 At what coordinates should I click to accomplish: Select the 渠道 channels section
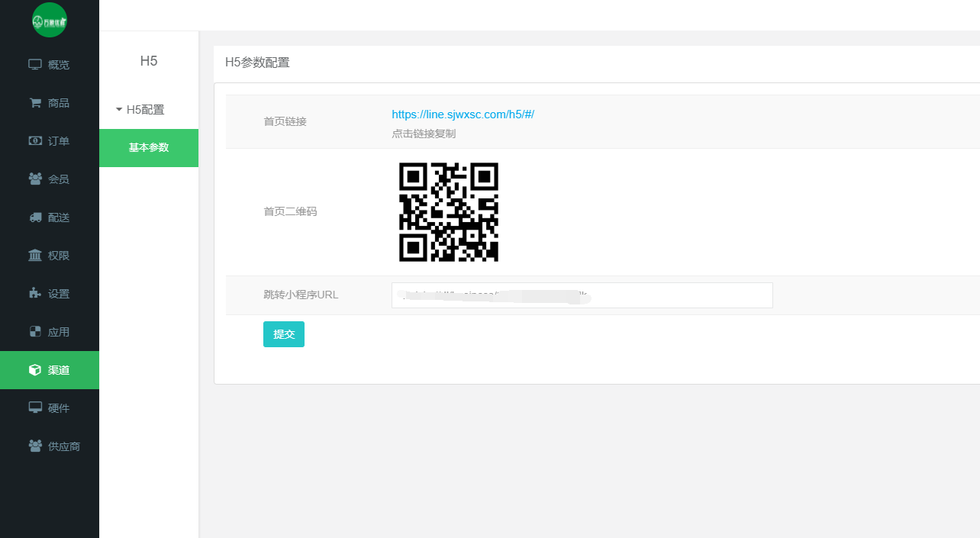50,370
